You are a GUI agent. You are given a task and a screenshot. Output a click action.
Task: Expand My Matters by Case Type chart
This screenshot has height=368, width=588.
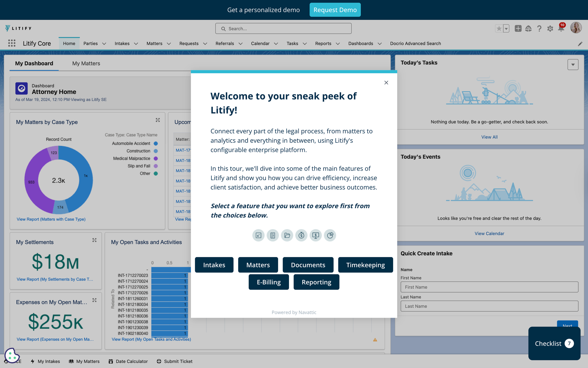158,120
